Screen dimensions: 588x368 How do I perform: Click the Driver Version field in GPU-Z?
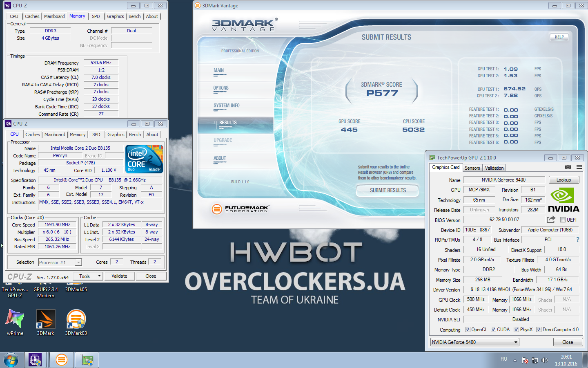tap(521, 289)
